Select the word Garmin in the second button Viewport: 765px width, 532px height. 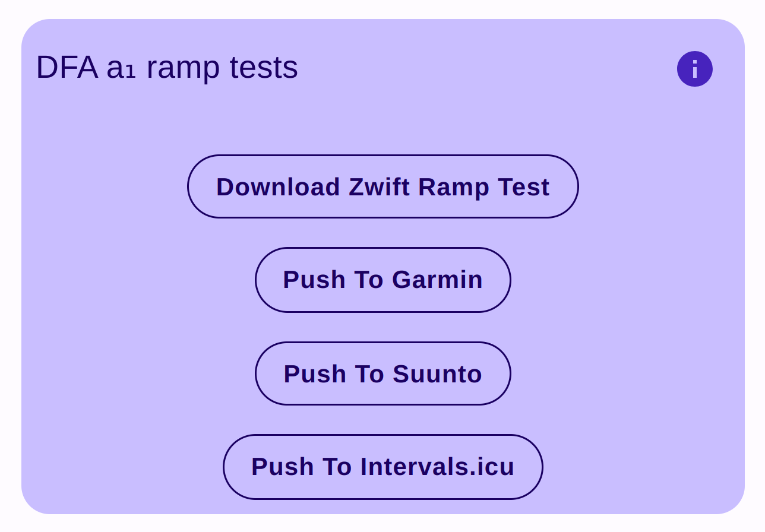[x=437, y=280]
